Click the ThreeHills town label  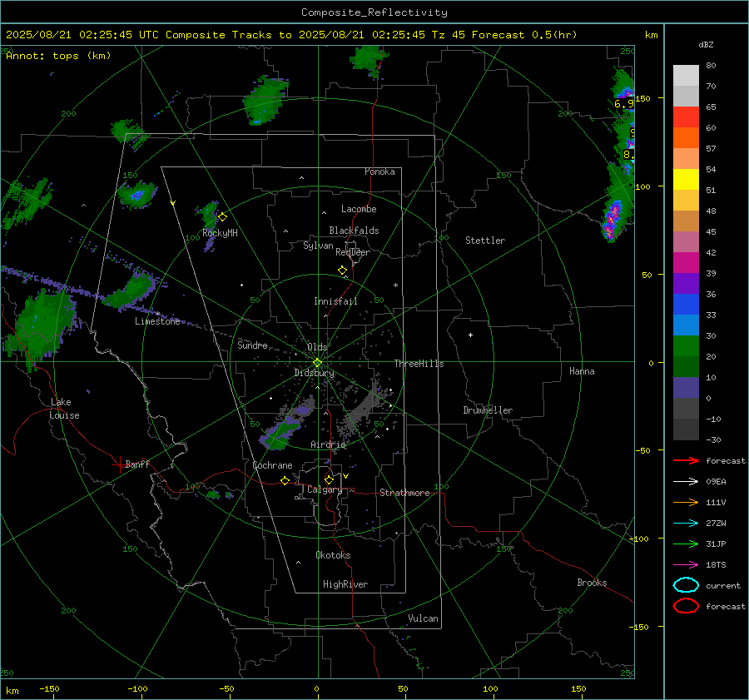419,364
